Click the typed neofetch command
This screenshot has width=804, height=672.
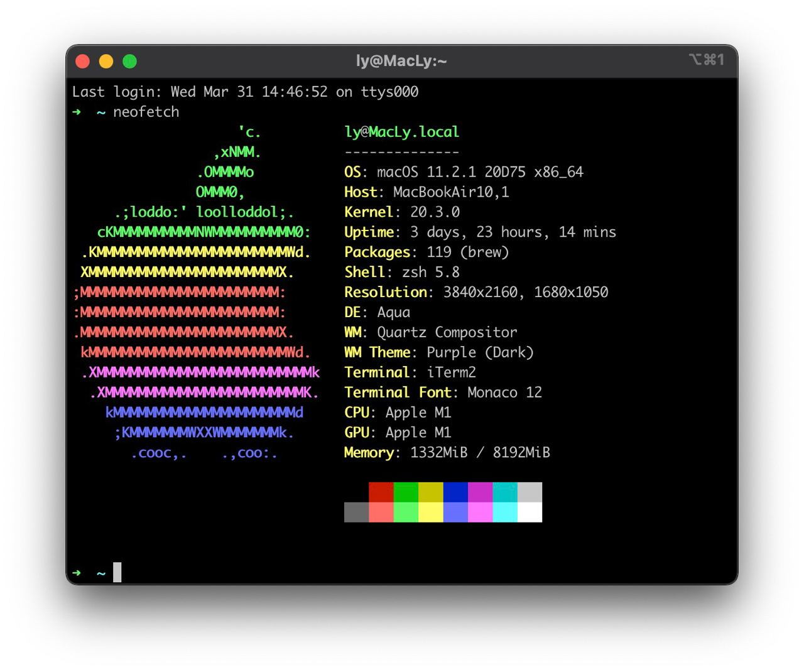tap(146, 112)
